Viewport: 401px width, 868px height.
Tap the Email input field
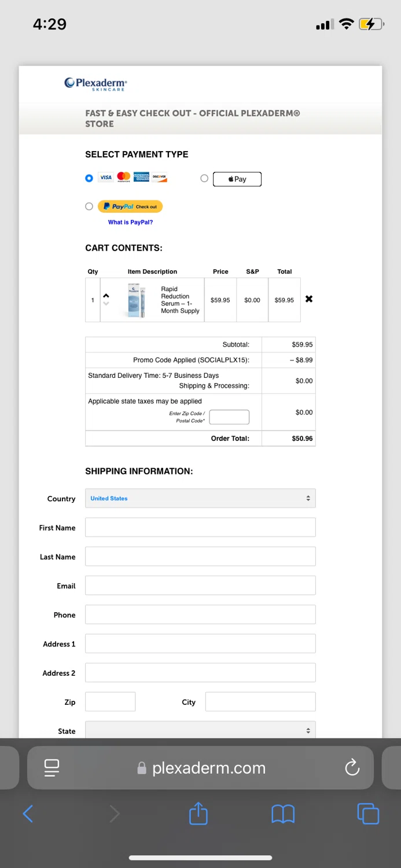pyautogui.click(x=200, y=586)
